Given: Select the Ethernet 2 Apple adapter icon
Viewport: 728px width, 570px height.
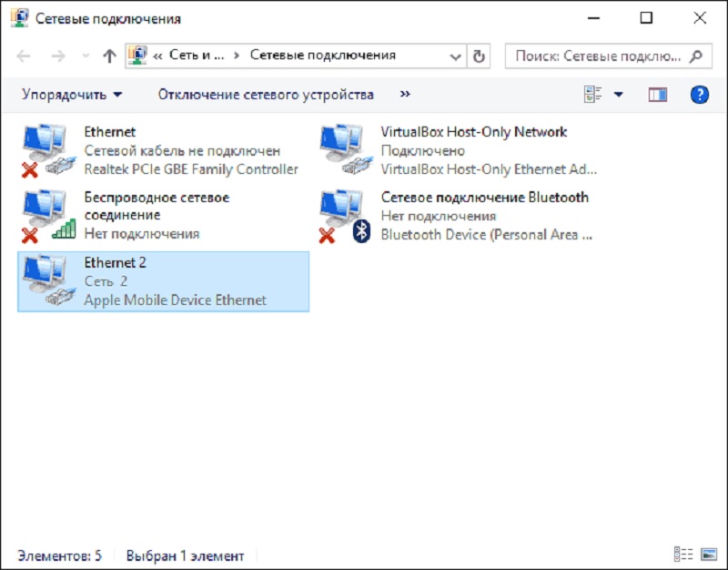Looking at the screenshot, I should [49, 280].
